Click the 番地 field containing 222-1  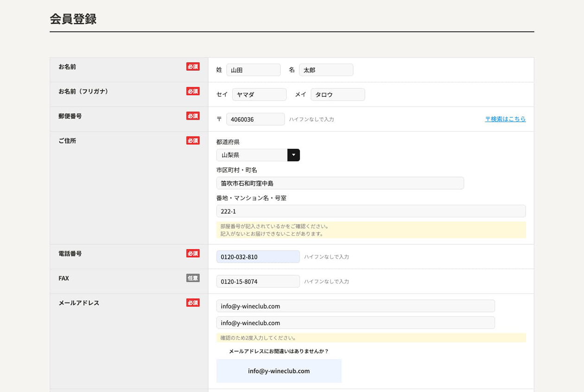(371, 211)
